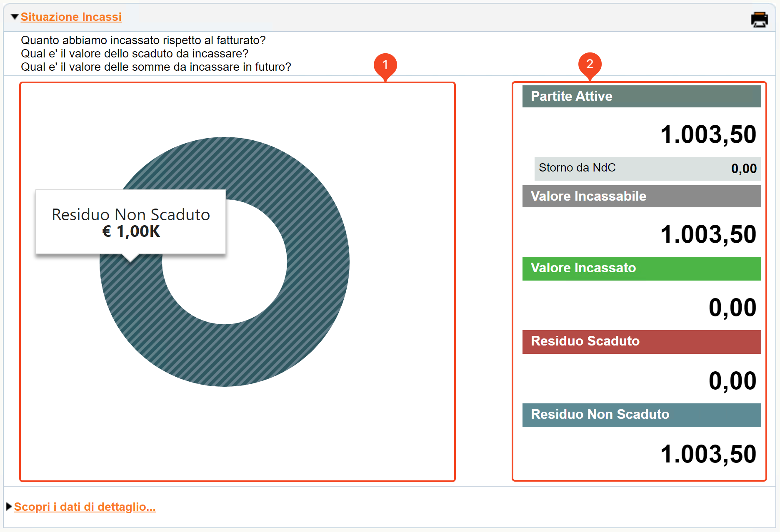This screenshot has width=780, height=532.
Task: Click the question about valore dello scaduto
Action: point(135,54)
